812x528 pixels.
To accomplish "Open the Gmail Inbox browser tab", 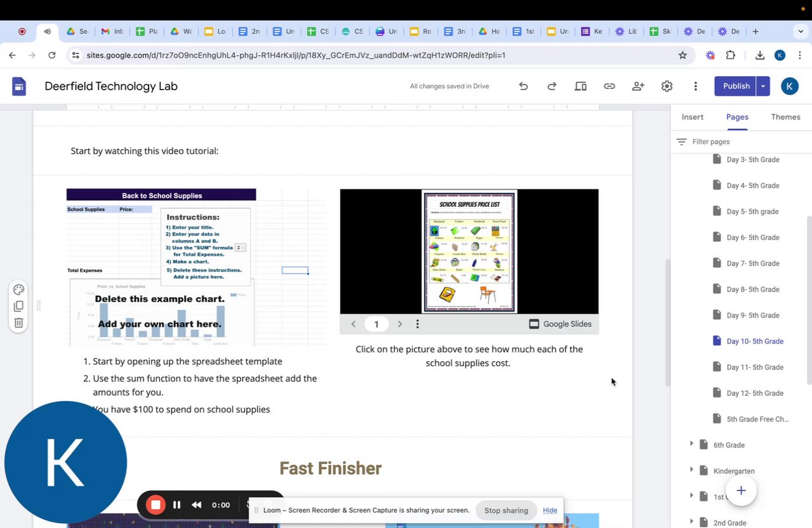I will [112, 31].
